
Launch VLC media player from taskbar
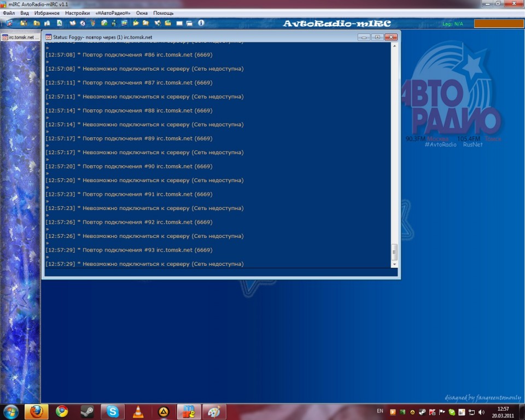[138, 412]
